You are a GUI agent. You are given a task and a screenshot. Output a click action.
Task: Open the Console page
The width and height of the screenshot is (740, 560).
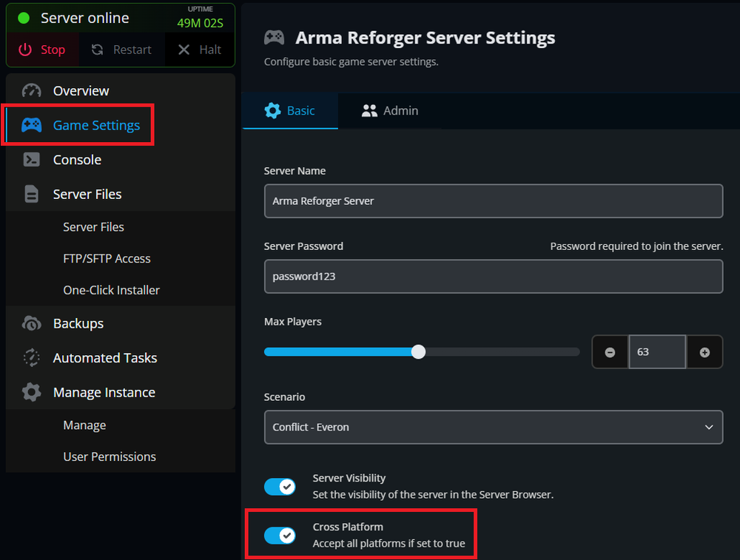coord(121,160)
